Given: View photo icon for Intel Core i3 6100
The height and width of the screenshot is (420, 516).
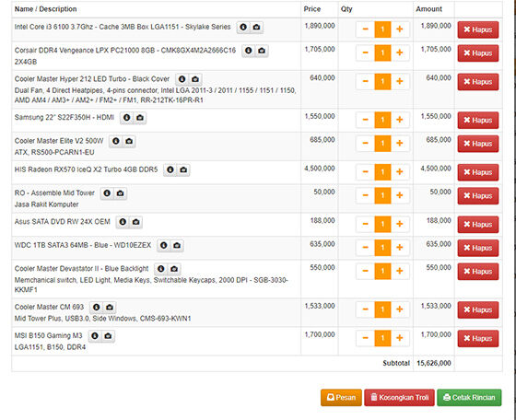Looking at the screenshot, I should tap(257, 28).
